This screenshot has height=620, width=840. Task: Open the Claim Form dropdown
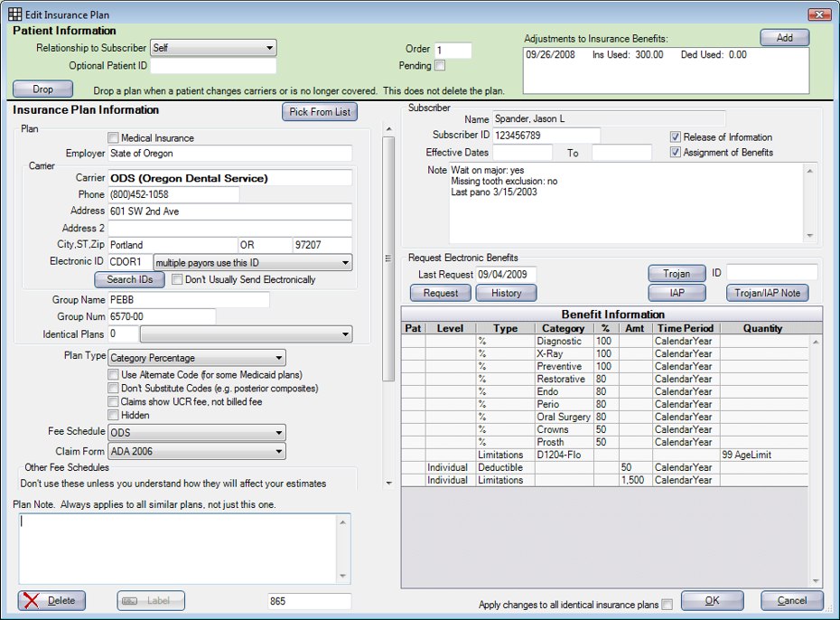[x=196, y=451]
